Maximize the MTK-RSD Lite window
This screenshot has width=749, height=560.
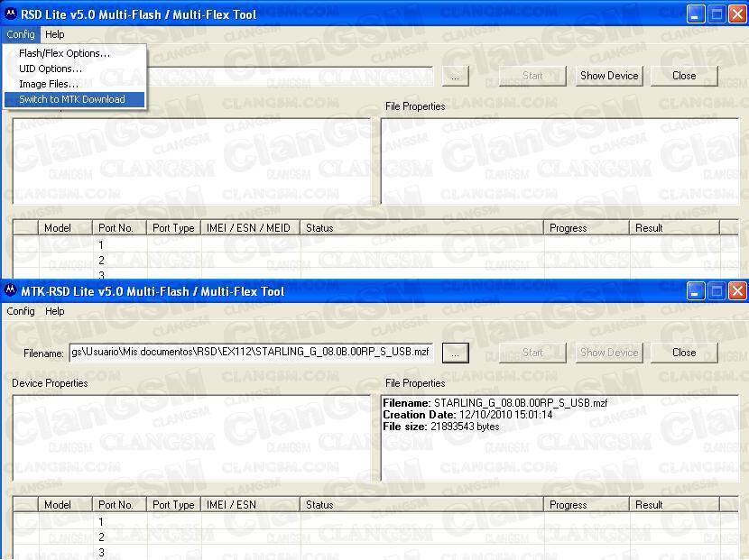click(x=717, y=290)
